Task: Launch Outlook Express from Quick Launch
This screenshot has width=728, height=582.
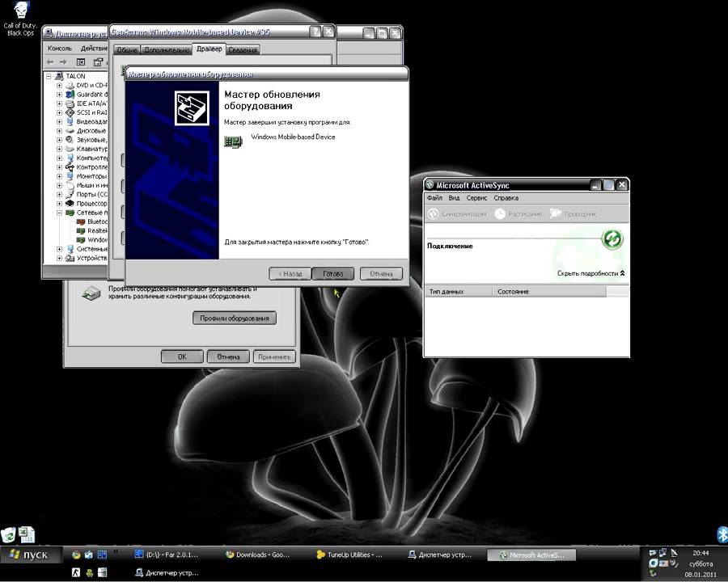Action: pyautogui.click(x=89, y=555)
